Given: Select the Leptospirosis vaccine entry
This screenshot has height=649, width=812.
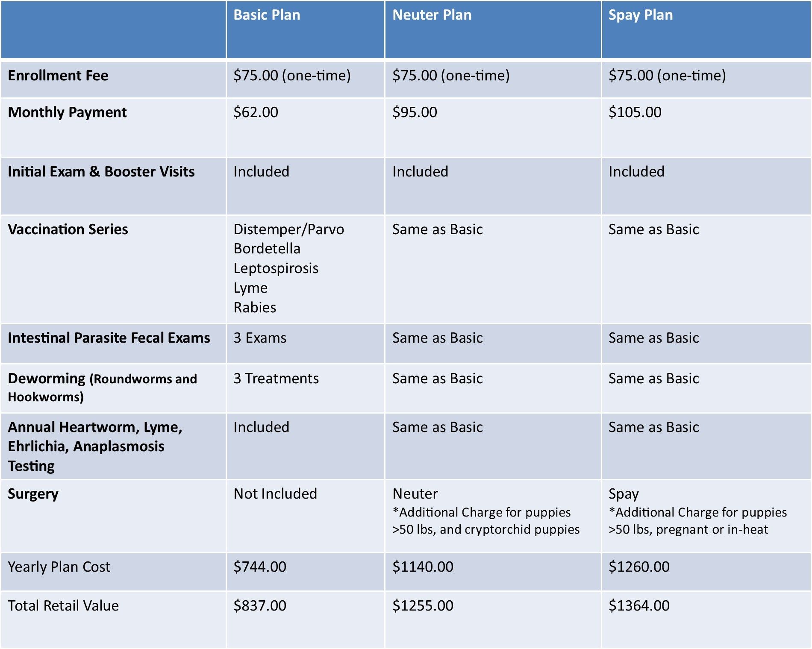Looking at the screenshot, I should click(x=276, y=268).
